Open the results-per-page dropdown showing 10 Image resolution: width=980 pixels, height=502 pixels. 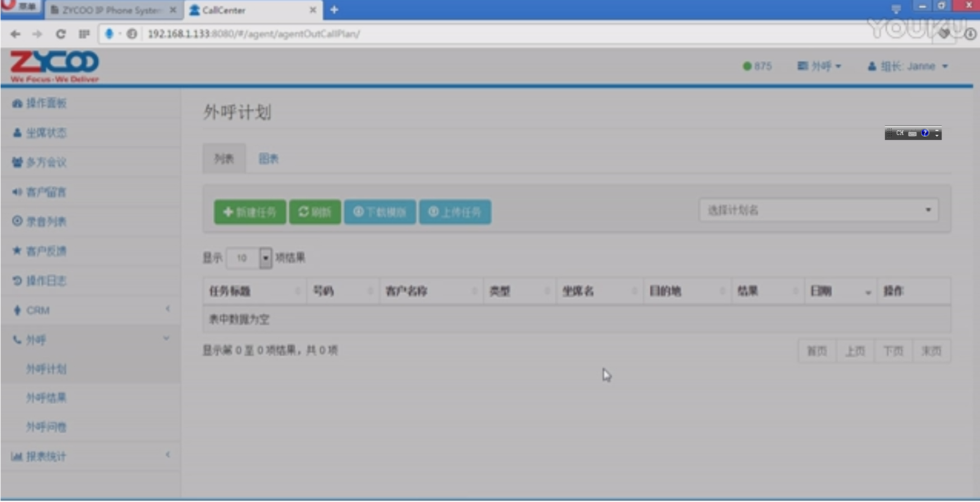(x=249, y=258)
